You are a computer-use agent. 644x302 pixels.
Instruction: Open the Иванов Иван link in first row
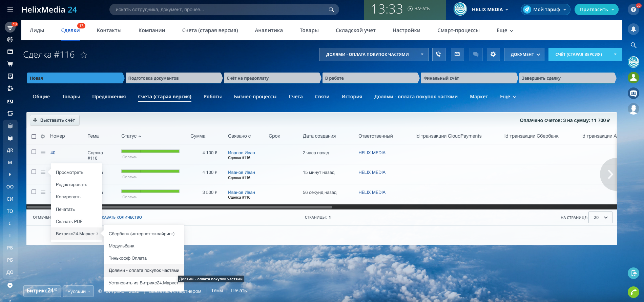click(x=241, y=153)
